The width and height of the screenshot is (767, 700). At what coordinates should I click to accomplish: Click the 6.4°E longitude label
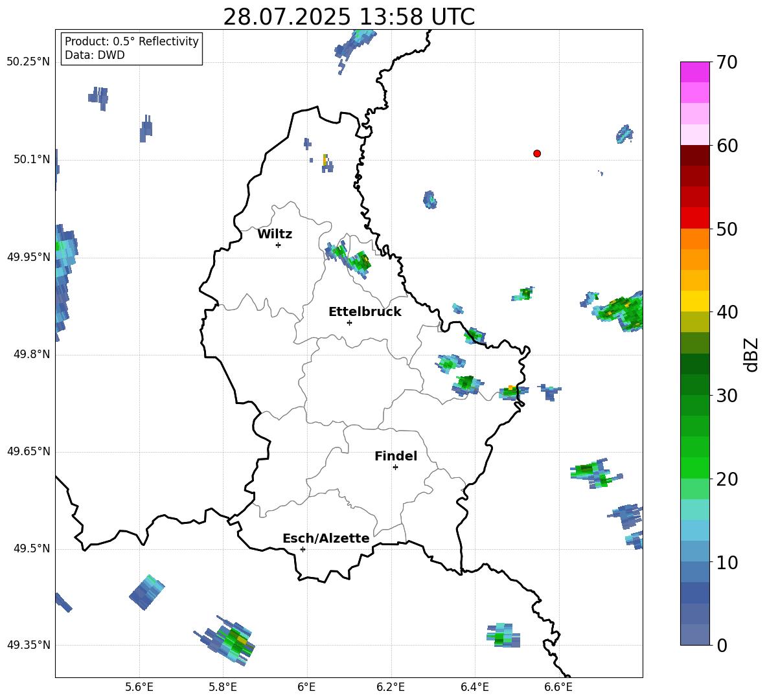474,687
